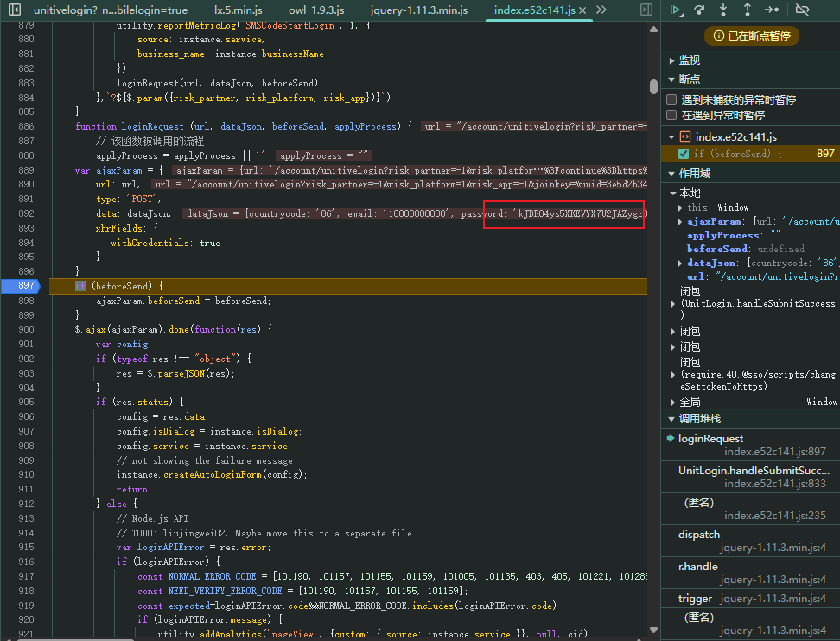Click the applyProcess scope variable
The width and height of the screenshot is (840, 641).
tap(722, 235)
